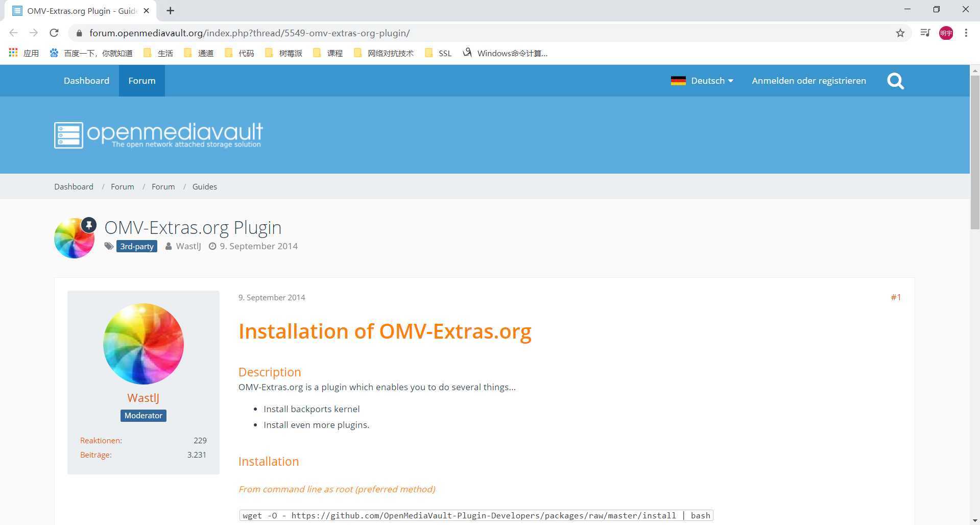The image size is (980, 525).
Task: Click the scrollbar down arrow
Action: [x=975, y=520]
